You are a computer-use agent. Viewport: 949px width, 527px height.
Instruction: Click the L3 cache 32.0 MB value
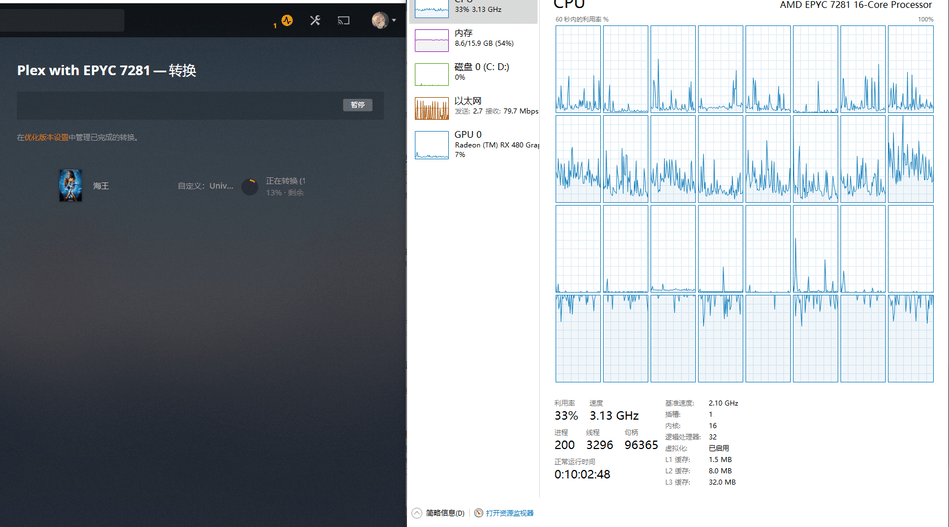722,482
